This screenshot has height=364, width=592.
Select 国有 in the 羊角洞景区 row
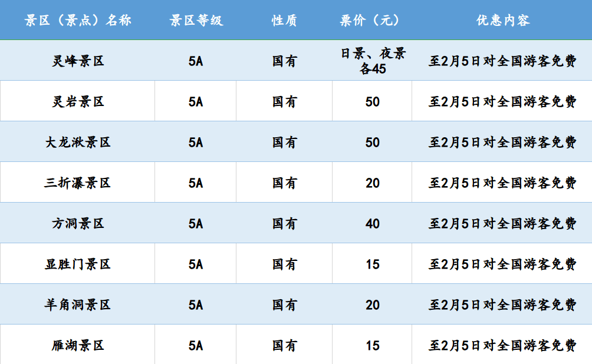click(284, 305)
